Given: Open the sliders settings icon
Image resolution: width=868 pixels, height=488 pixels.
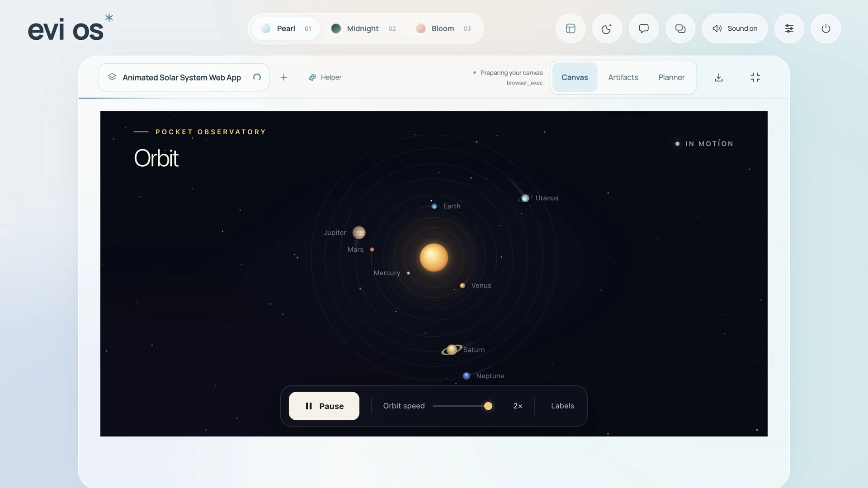Looking at the screenshot, I should point(789,28).
